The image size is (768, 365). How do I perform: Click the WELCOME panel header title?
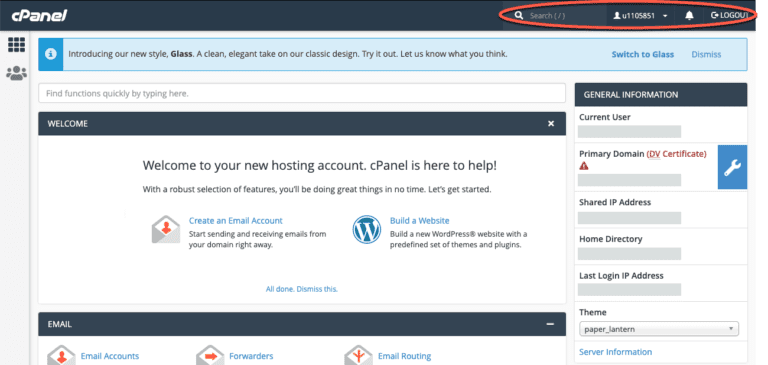[x=68, y=124]
